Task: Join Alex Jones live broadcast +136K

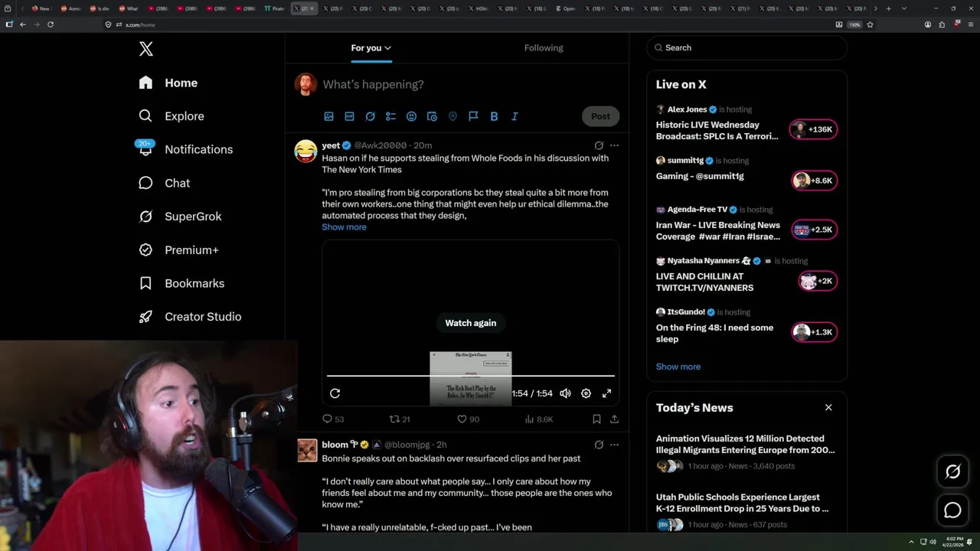Action: (814, 129)
